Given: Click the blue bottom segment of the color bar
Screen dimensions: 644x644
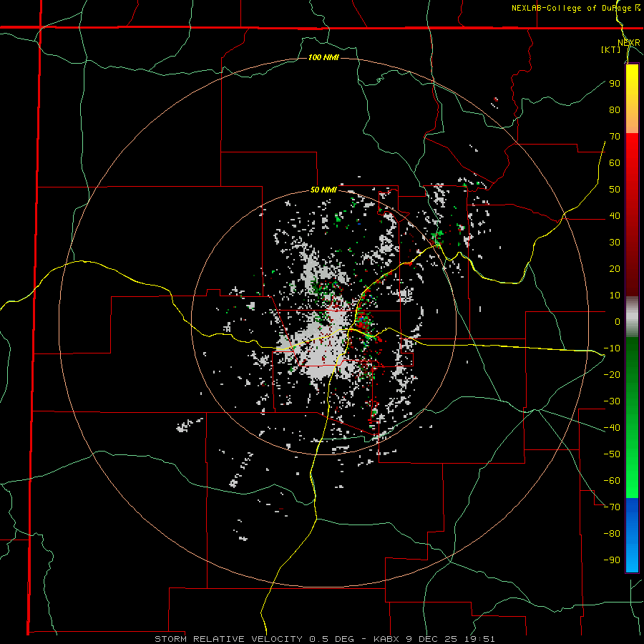Looking at the screenshot, I should coord(632,535).
